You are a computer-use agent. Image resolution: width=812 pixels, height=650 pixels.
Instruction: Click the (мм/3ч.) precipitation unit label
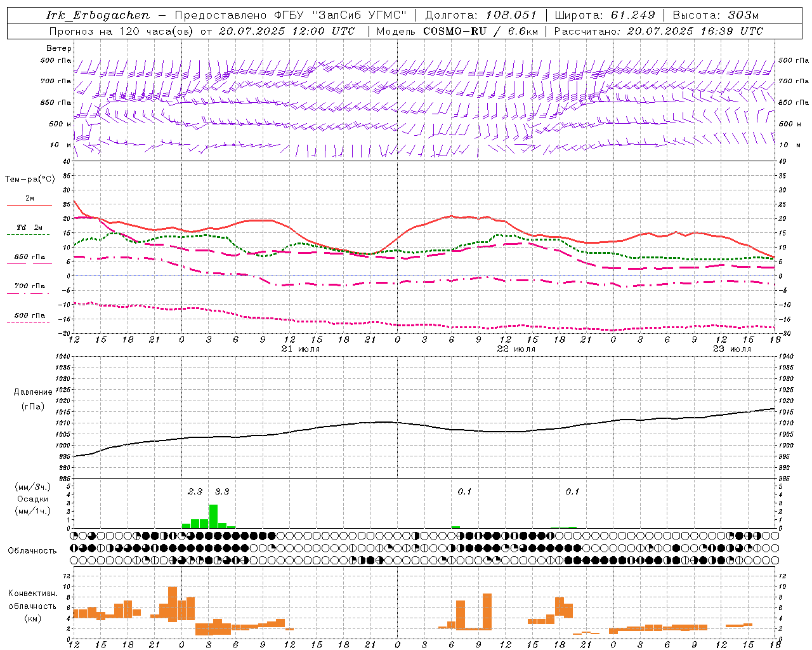click(32, 487)
